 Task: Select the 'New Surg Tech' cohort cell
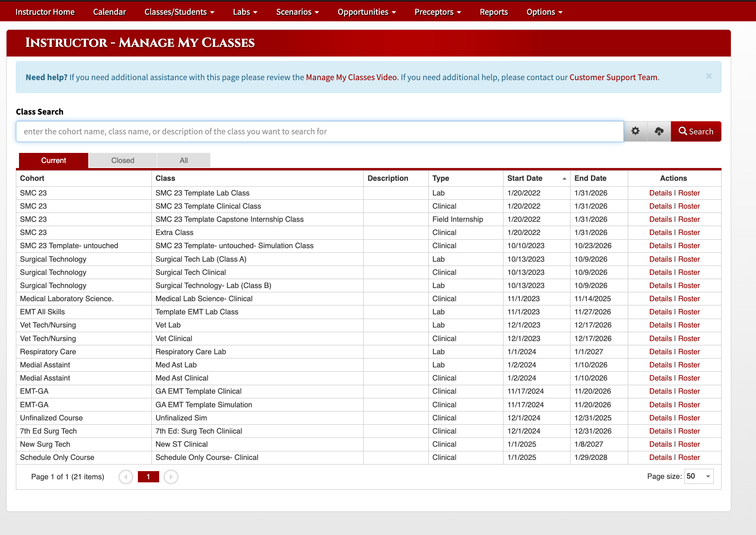tap(84, 444)
